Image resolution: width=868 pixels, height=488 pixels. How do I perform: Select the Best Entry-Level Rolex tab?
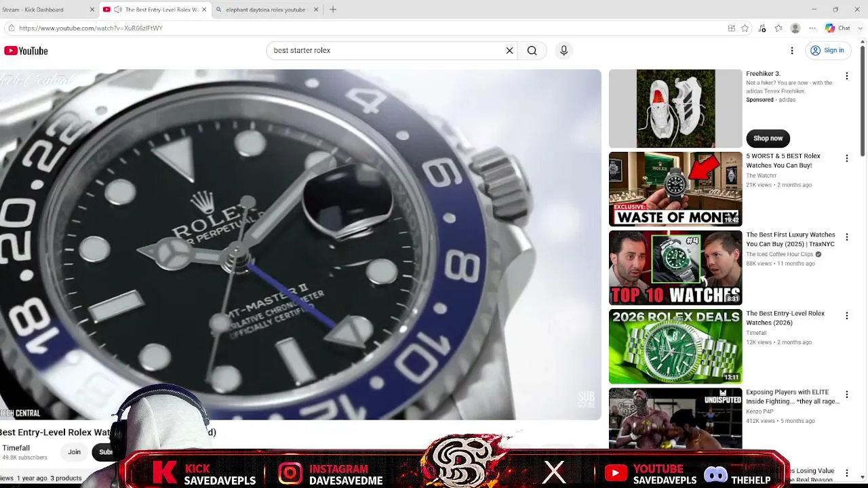coord(155,9)
